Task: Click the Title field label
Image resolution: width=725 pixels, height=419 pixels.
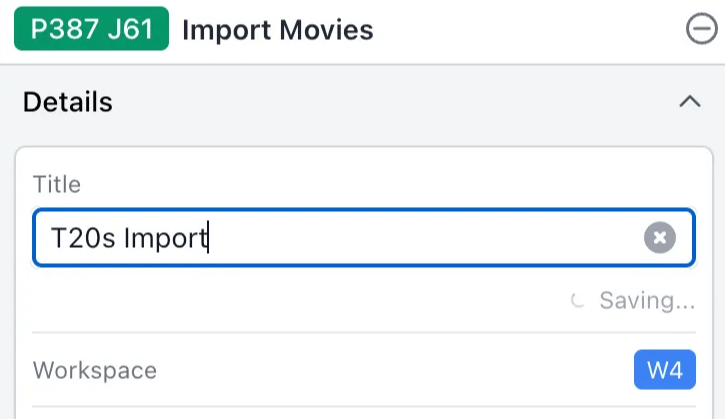Action: coord(56,184)
